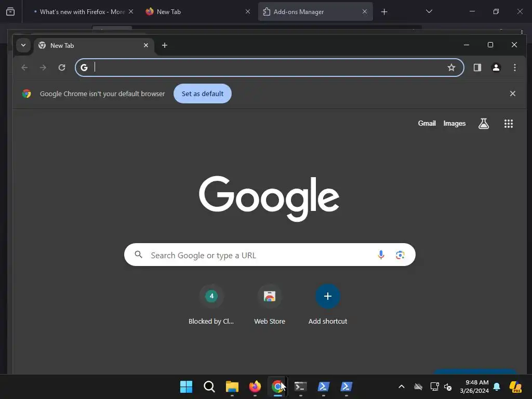Dismiss the default browser infobar
Viewport: 532px width, 399px height.
[513, 94]
